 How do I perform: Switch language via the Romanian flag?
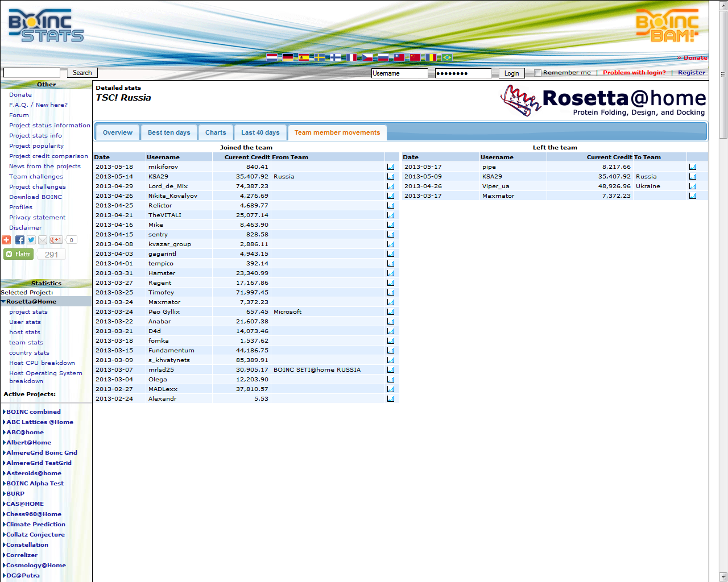pos(431,57)
